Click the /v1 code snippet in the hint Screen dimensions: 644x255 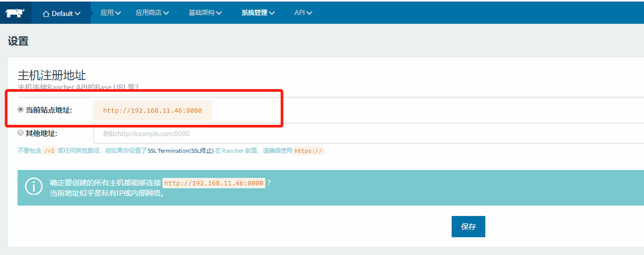point(50,151)
